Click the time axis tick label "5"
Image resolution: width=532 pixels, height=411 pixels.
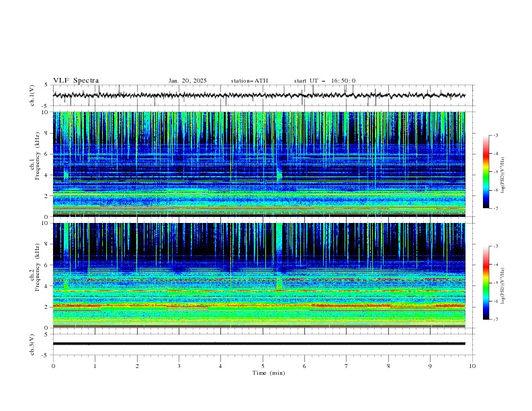point(263,366)
